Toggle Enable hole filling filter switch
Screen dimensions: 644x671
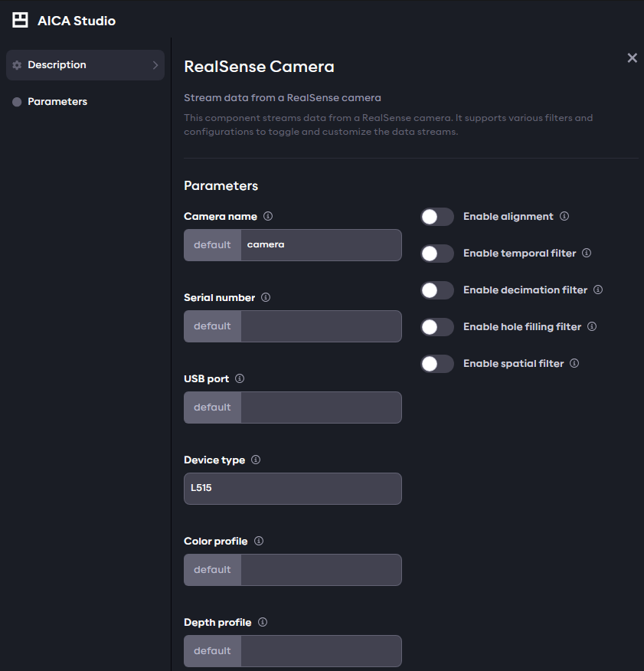437,327
